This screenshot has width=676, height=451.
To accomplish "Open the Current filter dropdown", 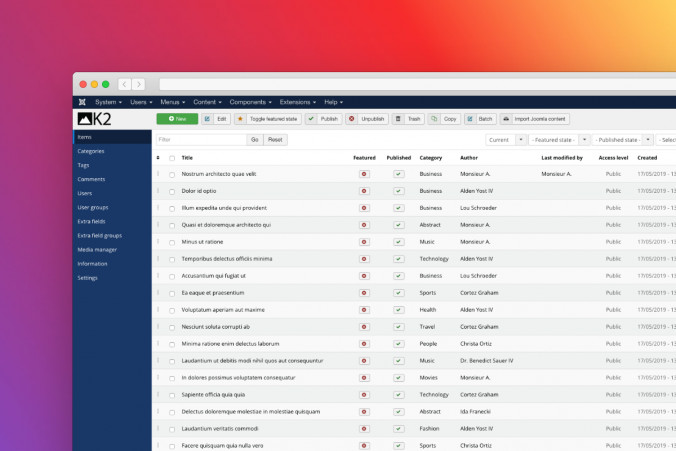I will pos(506,140).
